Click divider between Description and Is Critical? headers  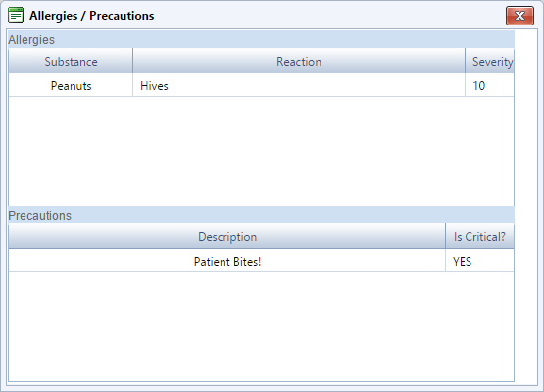(x=446, y=236)
